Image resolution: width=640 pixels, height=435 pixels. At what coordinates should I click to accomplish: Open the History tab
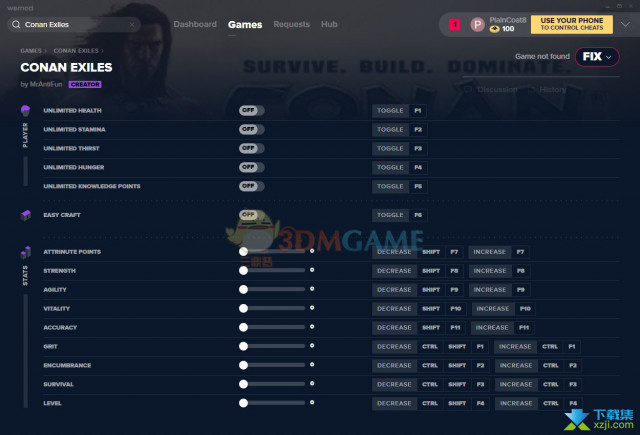(549, 89)
